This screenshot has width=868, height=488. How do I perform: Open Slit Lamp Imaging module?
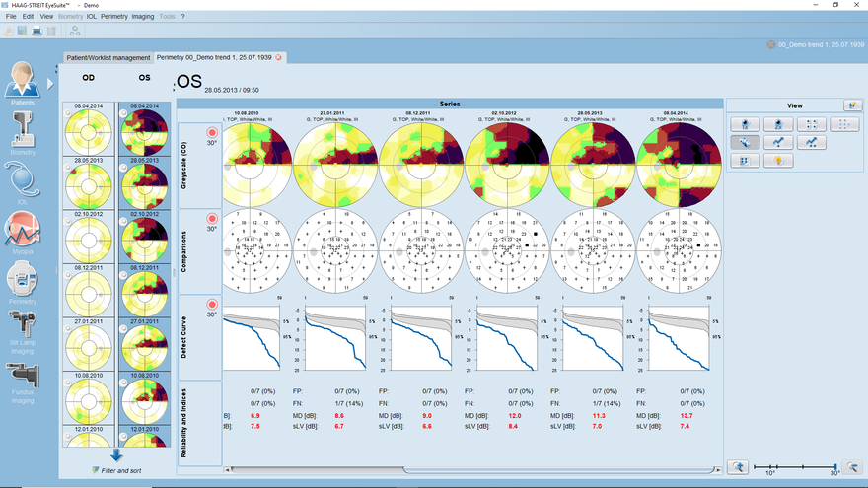click(x=23, y=329)
